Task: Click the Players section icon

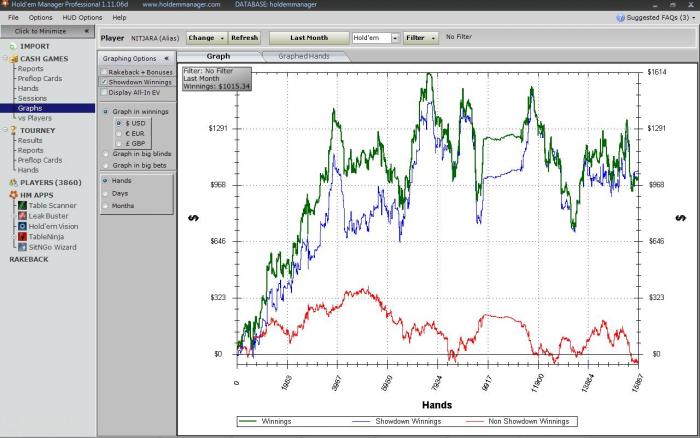Action: (13, 183)
